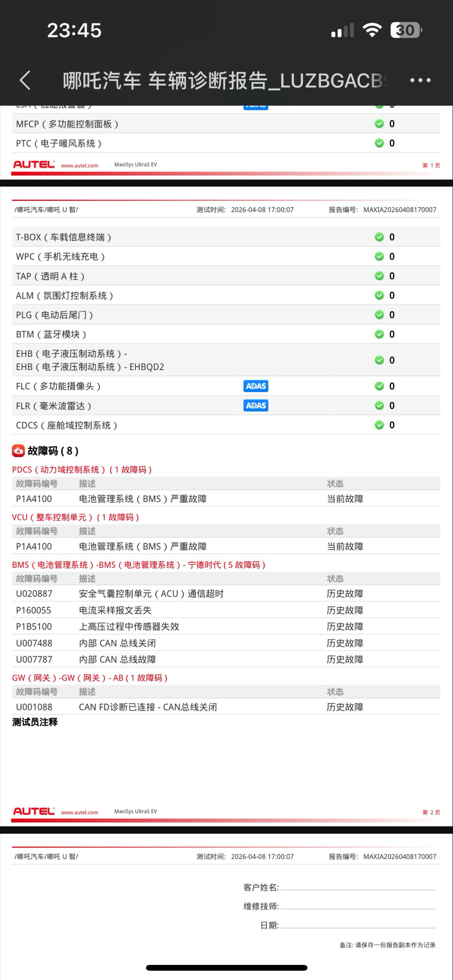Tap battery indicator in status bar

click(406, 30)
